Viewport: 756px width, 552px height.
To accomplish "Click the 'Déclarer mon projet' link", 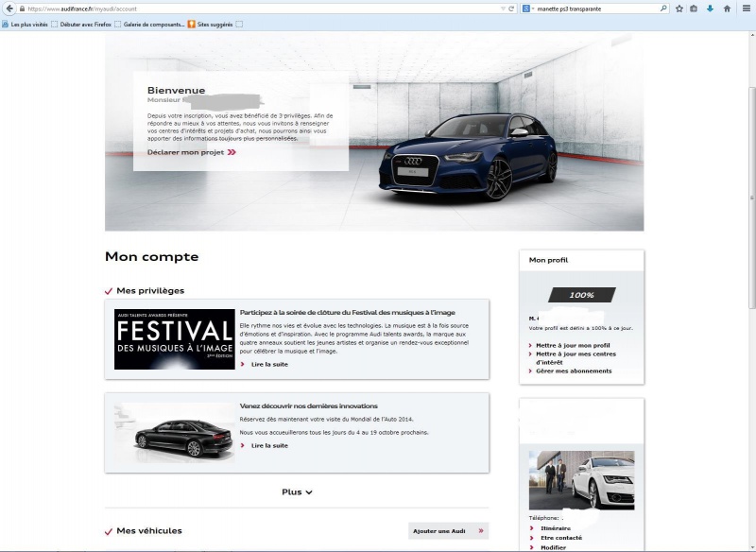I will (185, 152).
